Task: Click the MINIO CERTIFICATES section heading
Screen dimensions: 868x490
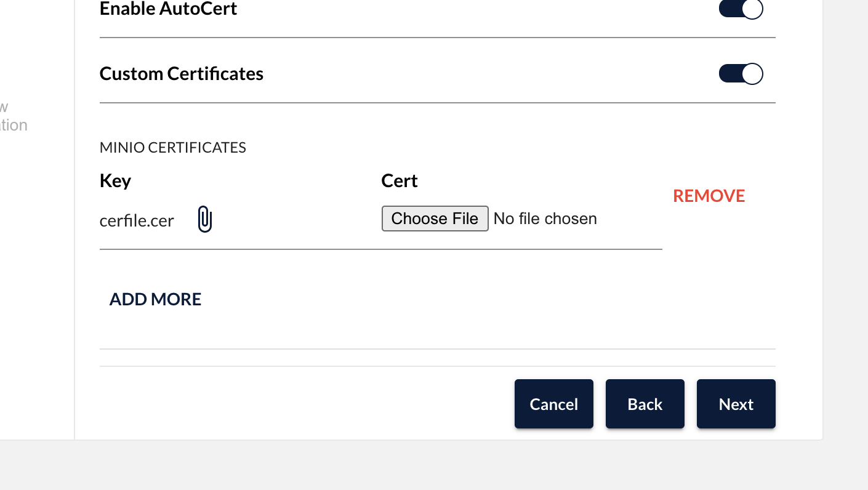Action: pos(173,147)
